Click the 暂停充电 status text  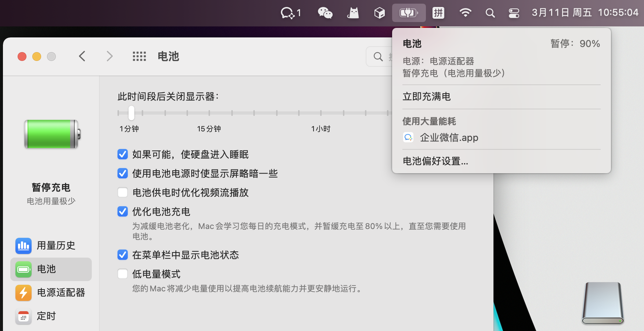(x=51, y=188)
